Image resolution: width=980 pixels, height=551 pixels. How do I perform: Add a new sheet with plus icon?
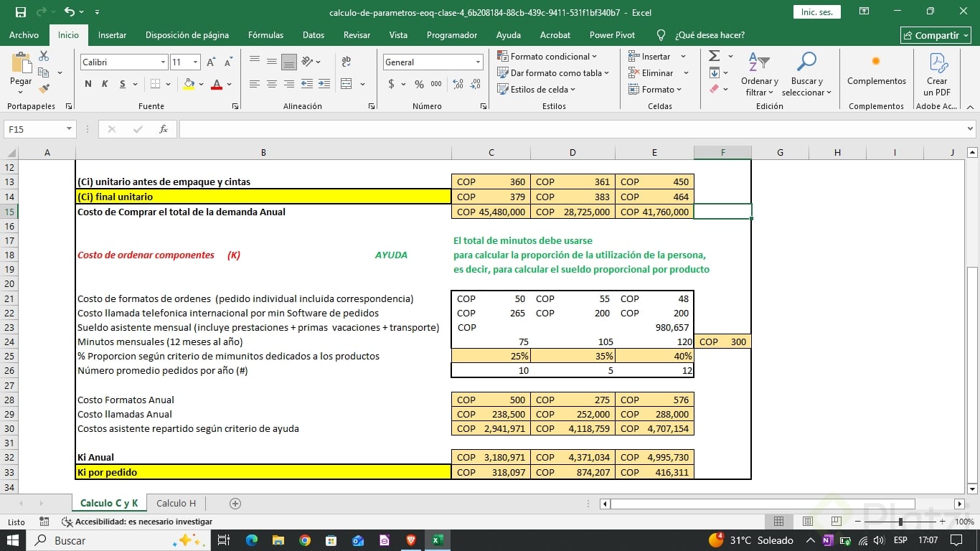tap(235, 504)
